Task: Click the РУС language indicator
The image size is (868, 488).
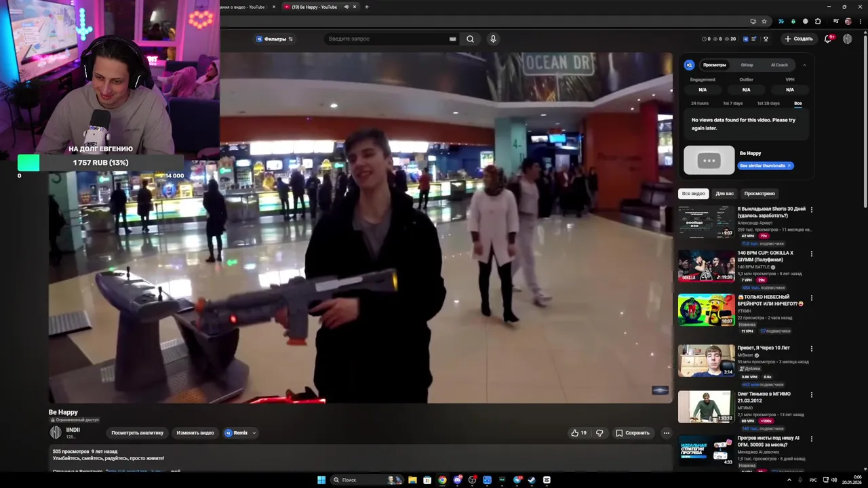Action: (813, 480)
